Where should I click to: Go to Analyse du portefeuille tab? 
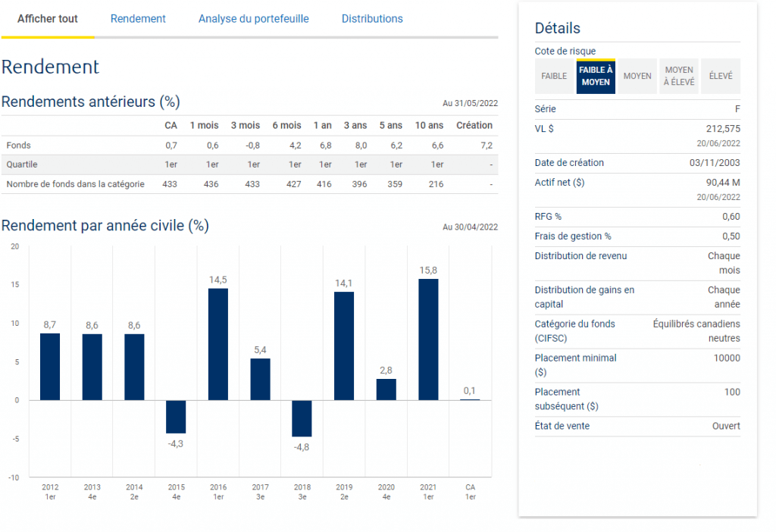click(x=253, y=19)
